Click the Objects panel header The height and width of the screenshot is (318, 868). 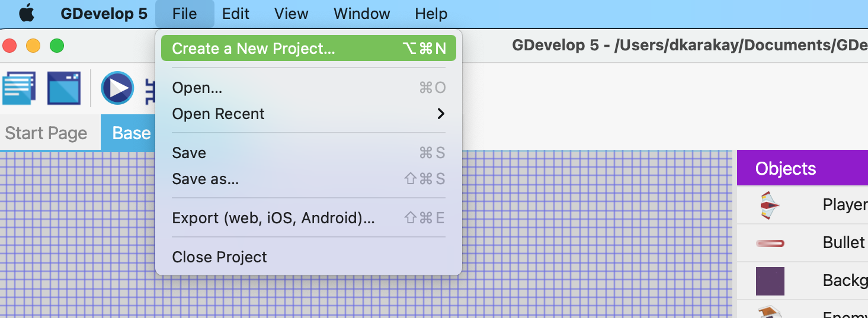pyautogui.click(x=802, y=169)
